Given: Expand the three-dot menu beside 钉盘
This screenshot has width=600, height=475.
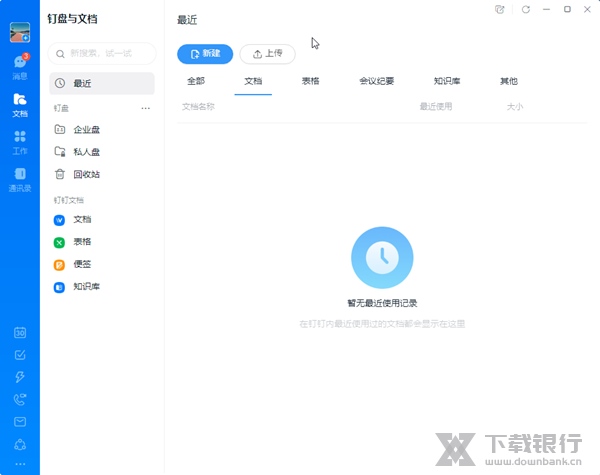Looking at the screenshot, I should [146, 108].
